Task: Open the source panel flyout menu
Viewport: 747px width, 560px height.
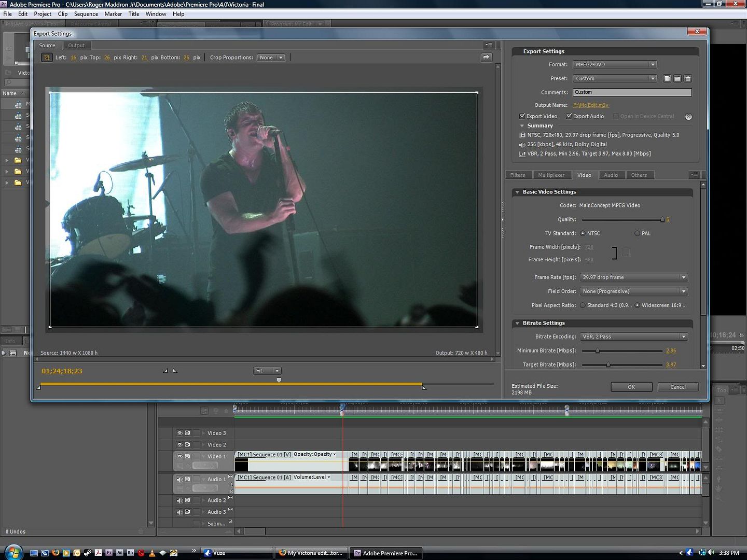Action: (x=489, y=45)
